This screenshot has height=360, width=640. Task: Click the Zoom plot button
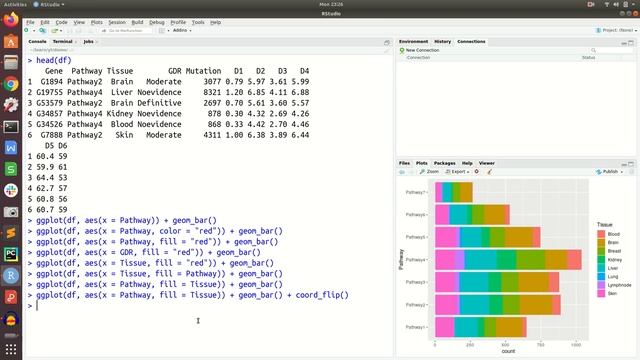[x=429, y=172]
